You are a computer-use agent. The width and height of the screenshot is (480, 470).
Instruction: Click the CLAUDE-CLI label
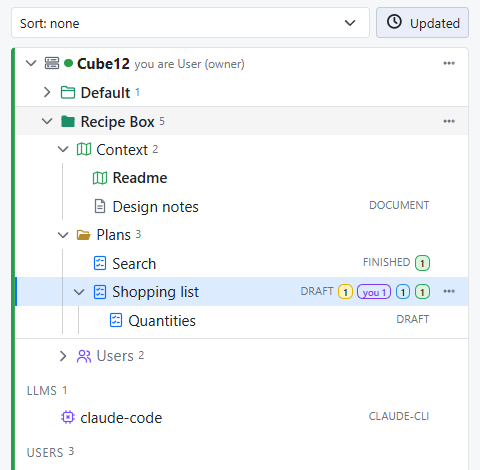pos(399,416)
